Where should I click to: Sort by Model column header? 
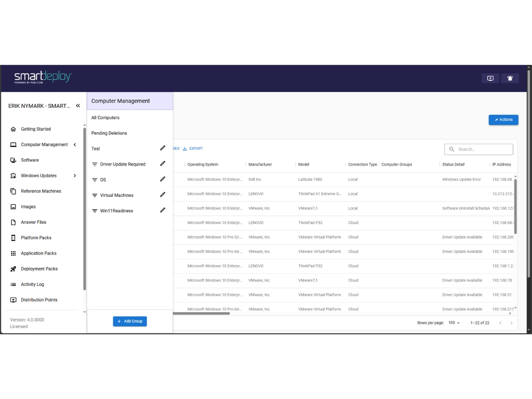coord(304,164)
